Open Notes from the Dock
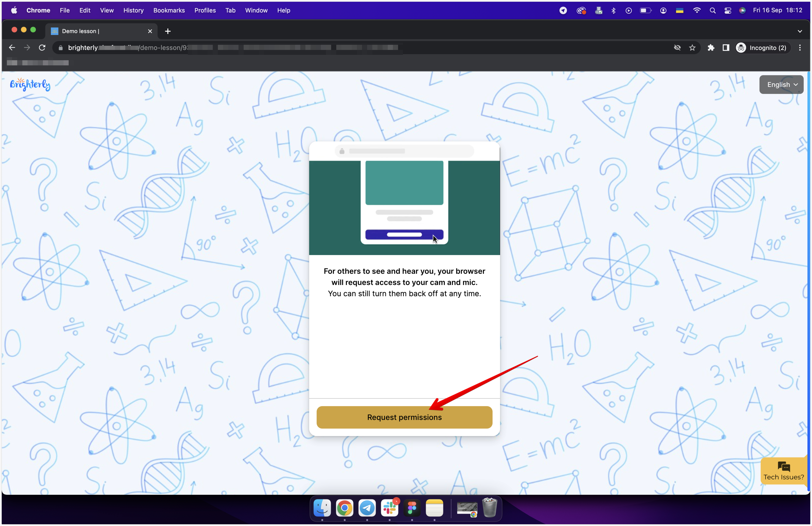Viewport: 812px width, 526px height. (434, 508)
